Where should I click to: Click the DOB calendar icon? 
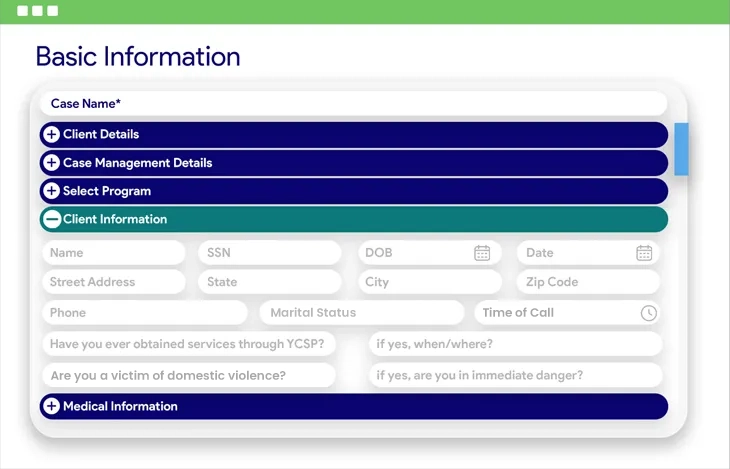pos(482,253)
